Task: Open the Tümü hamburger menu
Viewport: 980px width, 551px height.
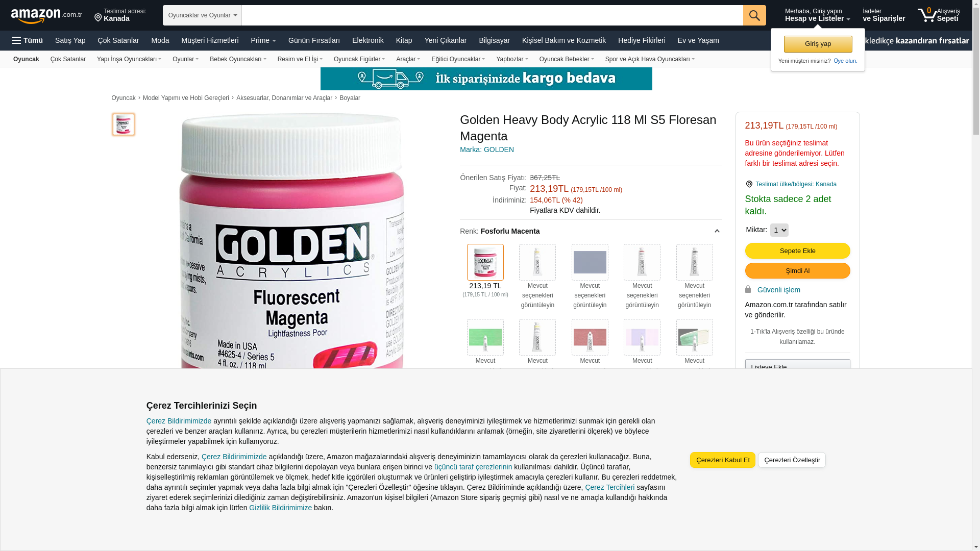Action: [28, 40]
